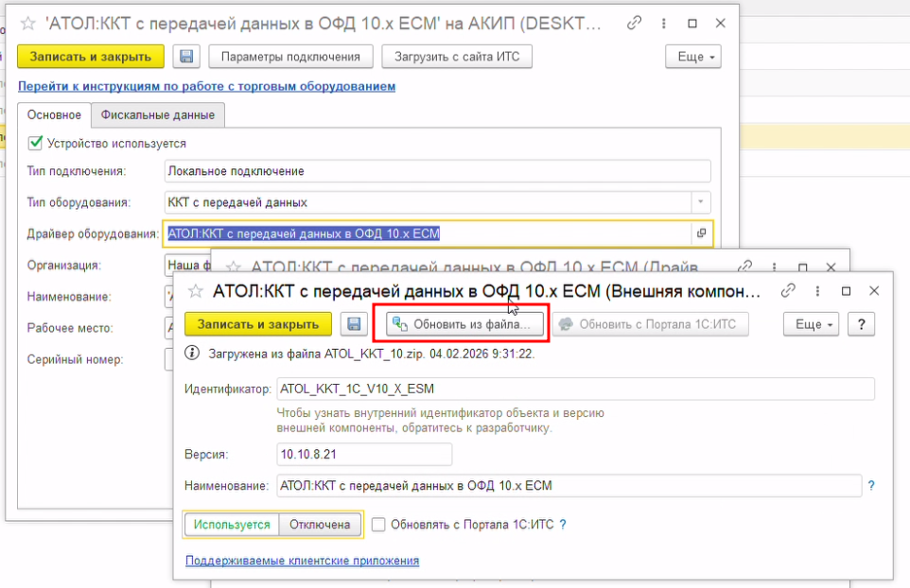Open Параметры подключения
The height and width of the screenshot is (588, 910).
pyautogui.click(x=290, y=57)
